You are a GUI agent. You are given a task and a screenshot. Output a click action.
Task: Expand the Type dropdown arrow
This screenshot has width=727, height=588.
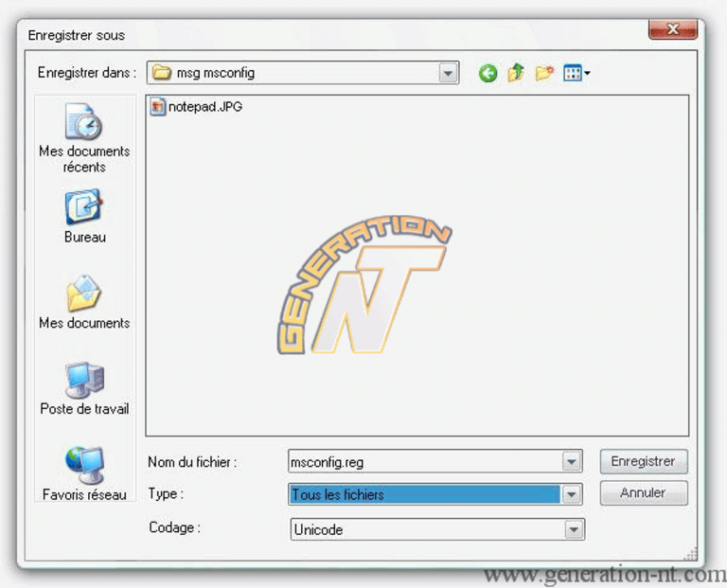tap(571, 494)
